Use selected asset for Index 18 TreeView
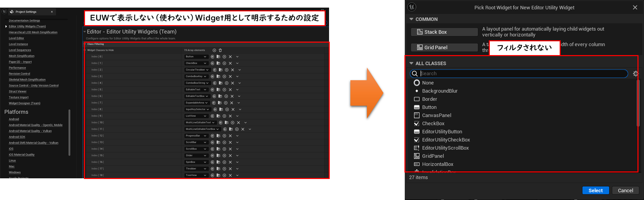The height and width of the screenshot is (200, 644). [x=212, y=175]
